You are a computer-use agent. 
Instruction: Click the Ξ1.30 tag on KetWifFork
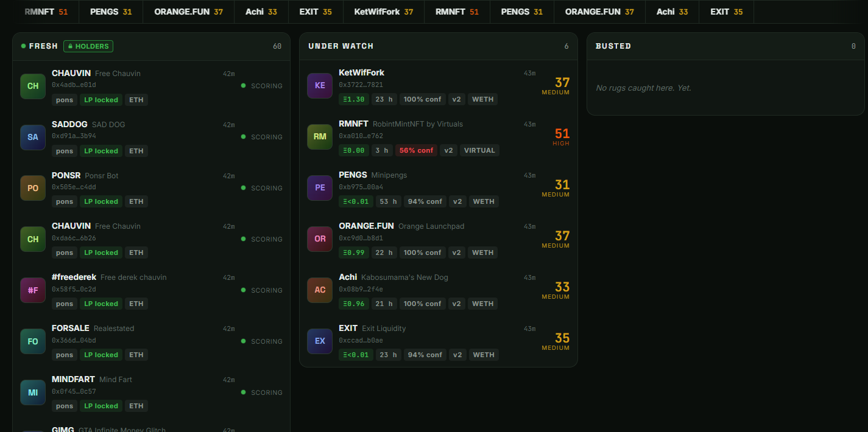pos(354,99)
